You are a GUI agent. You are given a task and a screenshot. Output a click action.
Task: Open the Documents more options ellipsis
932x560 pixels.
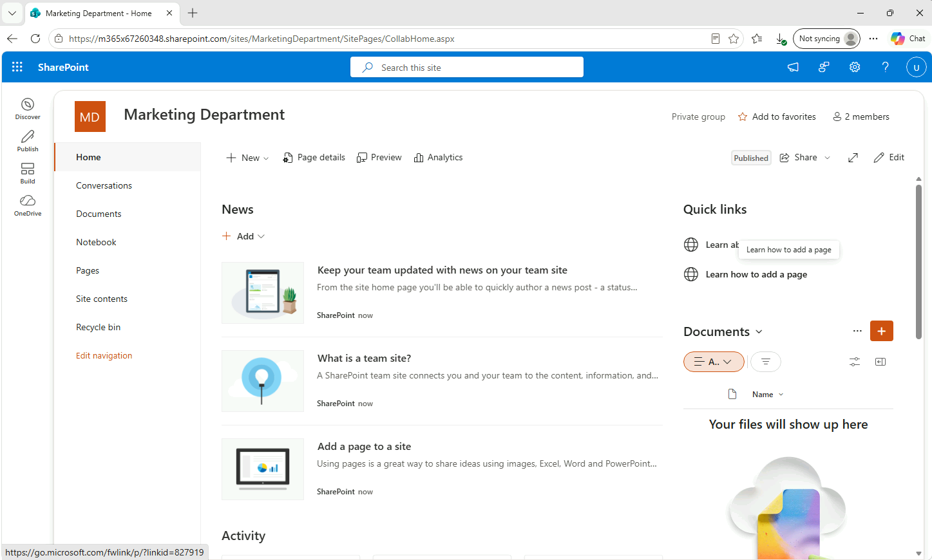(857, 331)
